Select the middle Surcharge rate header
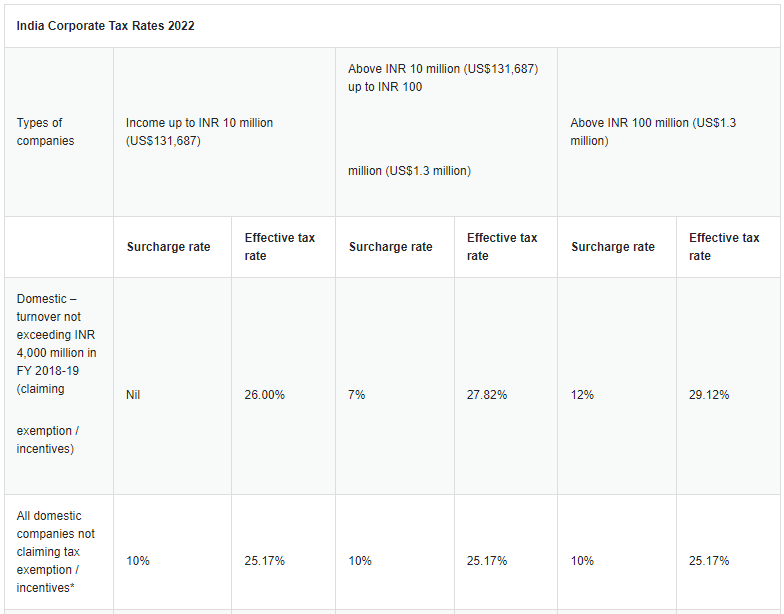784x614 pixels. pyautogui.click(x=390, y=247)
